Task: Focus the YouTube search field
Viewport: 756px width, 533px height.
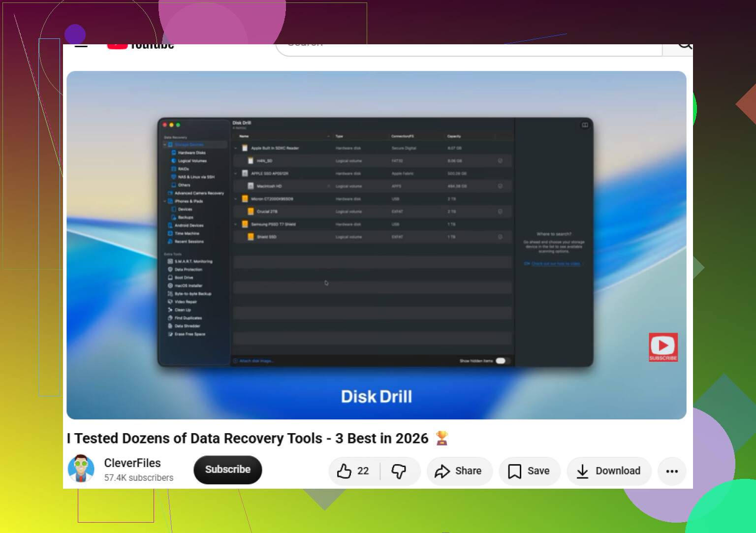Action: point(469,50)
